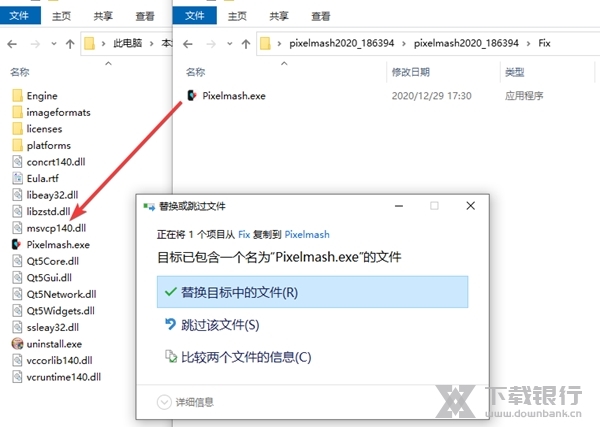Click the Fix breadcrumb segment
Screen dimensions: 600x427
click(544, 43)
